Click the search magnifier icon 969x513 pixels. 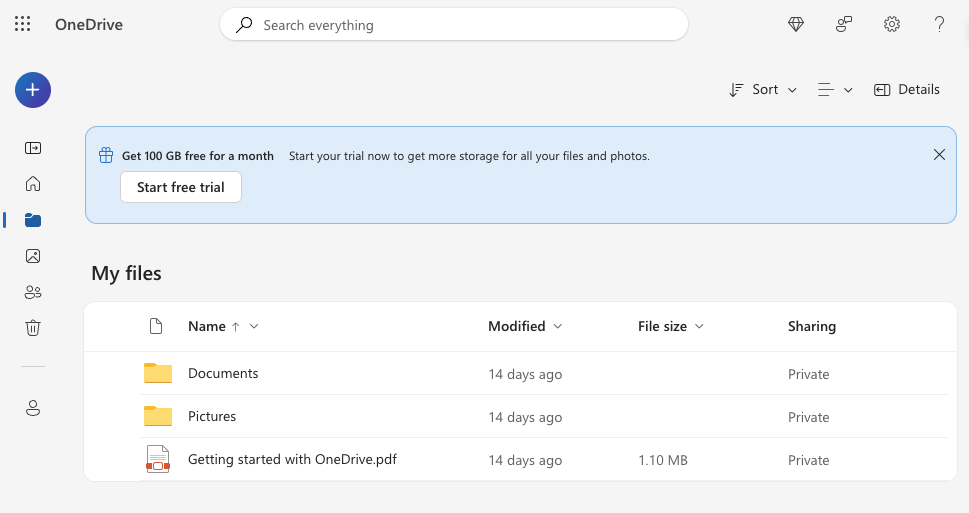pyautogui.click(x=244, y=25)
